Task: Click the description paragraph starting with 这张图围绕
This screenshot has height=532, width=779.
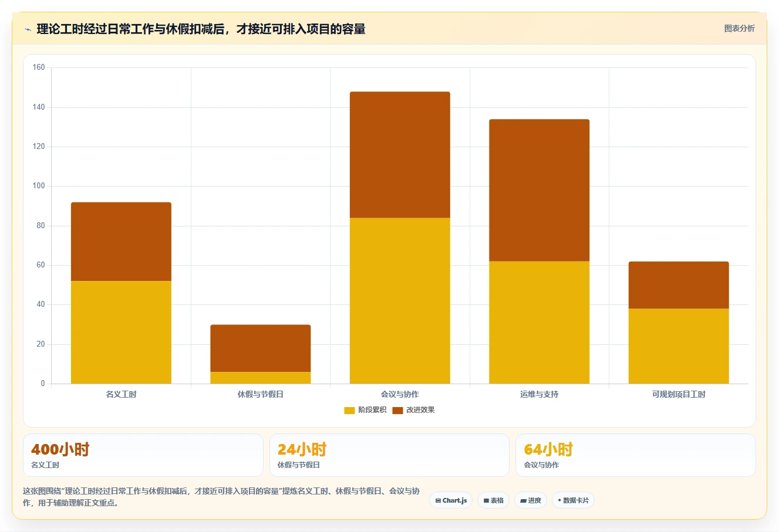Action: click(x=221, y=497)
